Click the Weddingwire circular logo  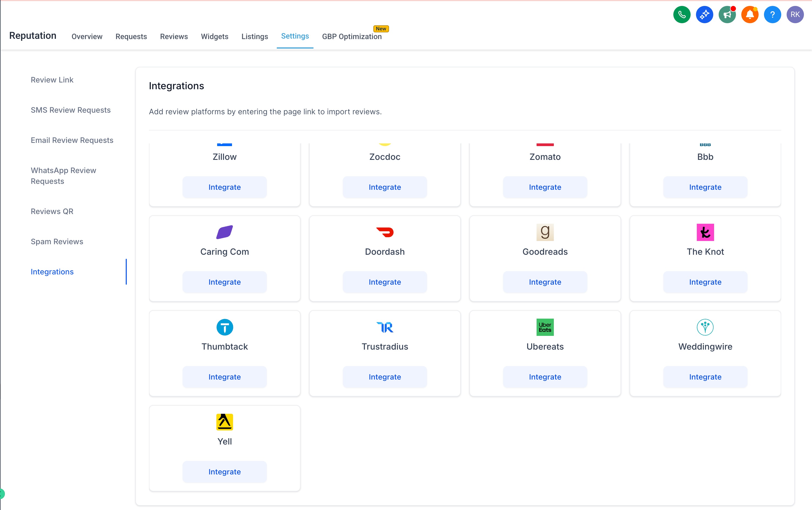point(705,327)
